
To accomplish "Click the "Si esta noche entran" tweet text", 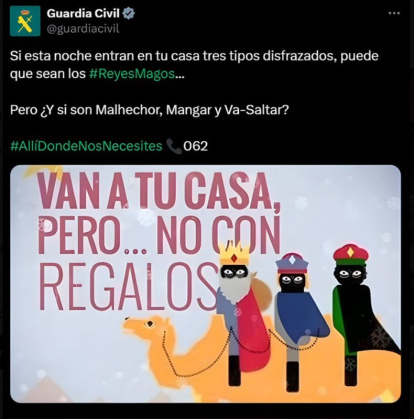I will tap(194, 65).
